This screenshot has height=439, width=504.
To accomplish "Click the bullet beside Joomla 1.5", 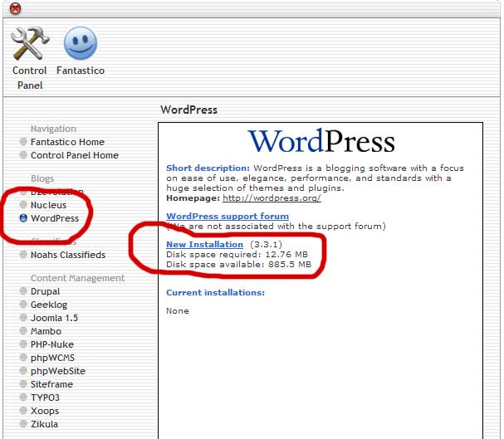I will pos(23,318).
